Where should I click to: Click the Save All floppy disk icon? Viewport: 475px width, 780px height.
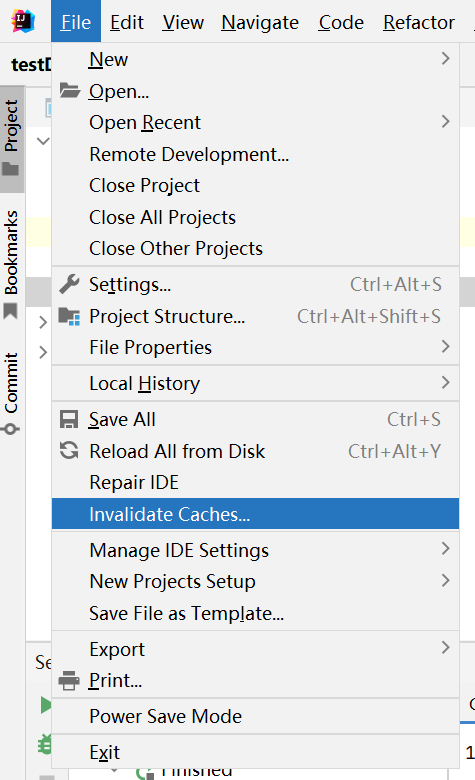pyautogui.click(x=69, y=419)
